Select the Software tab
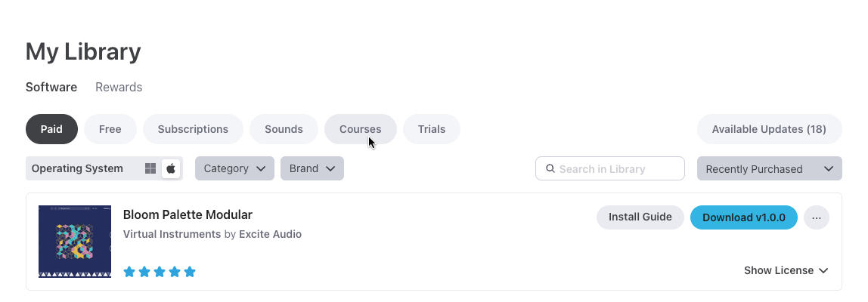This screenshot has width=868, height=302. click(51, 87)
